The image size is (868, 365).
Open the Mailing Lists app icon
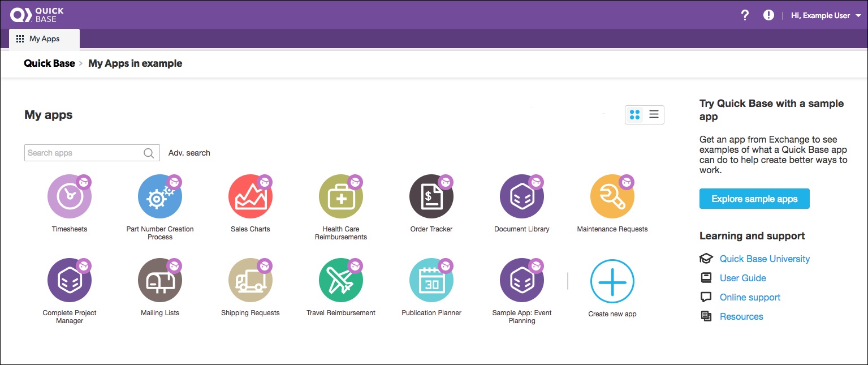(x=160, y=280)
